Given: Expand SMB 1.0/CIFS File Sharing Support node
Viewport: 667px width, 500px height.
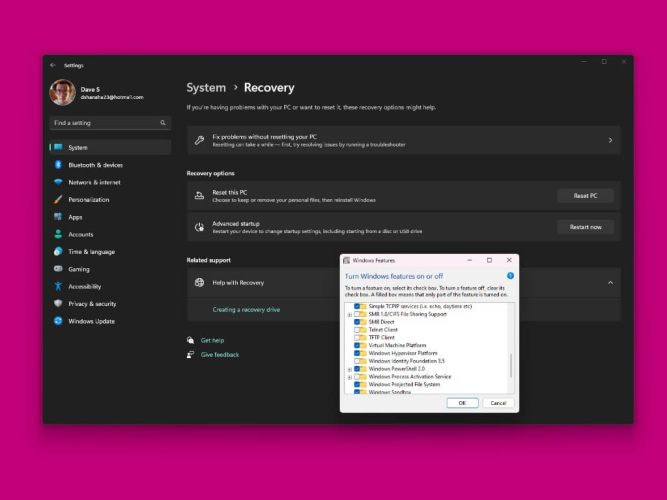Looking at the screenshot, I should click(350, 315).
